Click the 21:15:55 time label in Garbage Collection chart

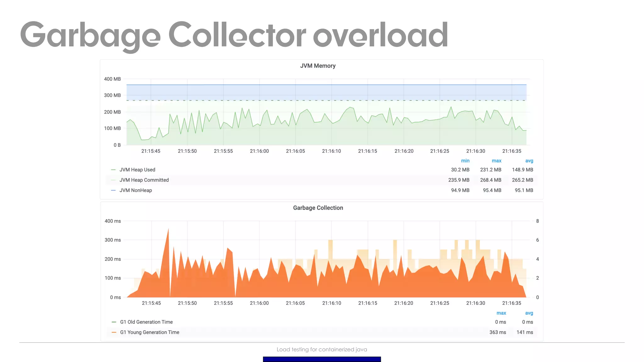pos(223,303)
